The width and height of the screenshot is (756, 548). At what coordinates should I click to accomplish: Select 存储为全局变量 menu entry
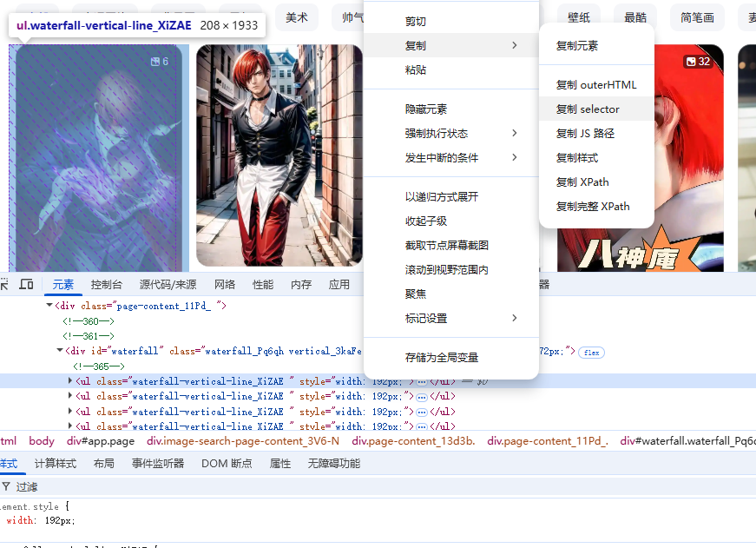pyautogui.click(x=450, y=358)
